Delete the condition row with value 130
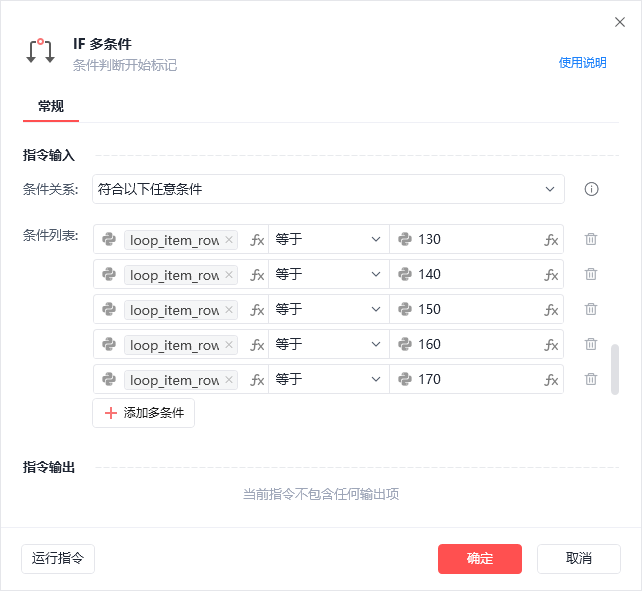 [590, 239]
